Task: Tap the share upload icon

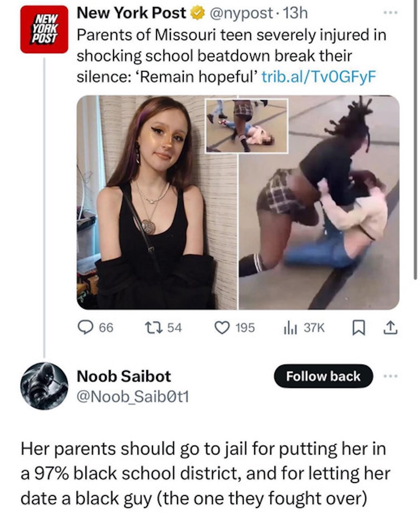Action: (x=391, y=328)
